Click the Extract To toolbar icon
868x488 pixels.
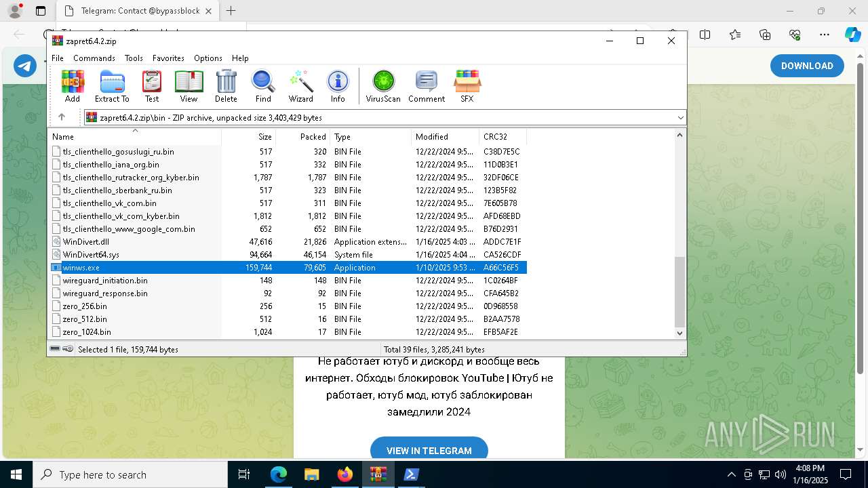112,86
